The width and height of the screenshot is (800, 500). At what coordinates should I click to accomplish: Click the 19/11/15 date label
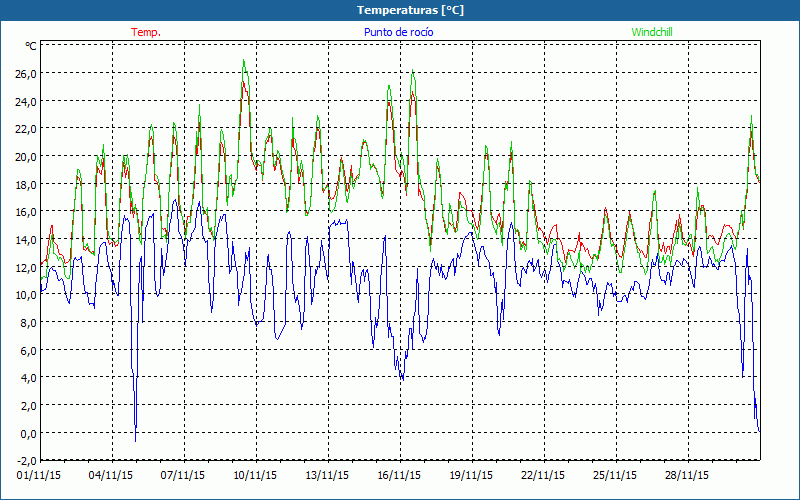[471, 476]
